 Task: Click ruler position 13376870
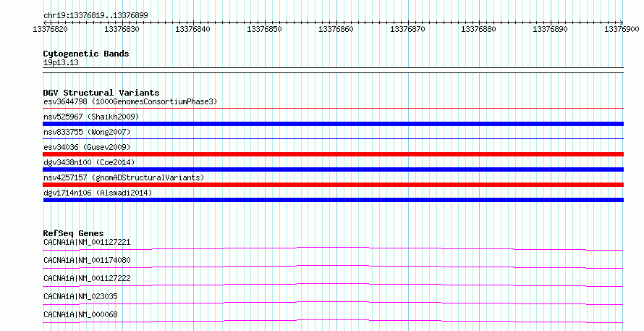point(407,29)
